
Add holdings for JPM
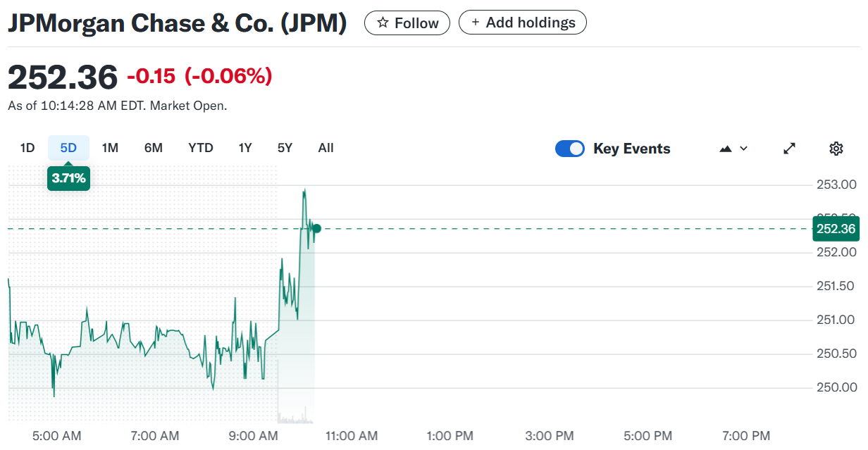pyautogui.click(x=523, y=23)
